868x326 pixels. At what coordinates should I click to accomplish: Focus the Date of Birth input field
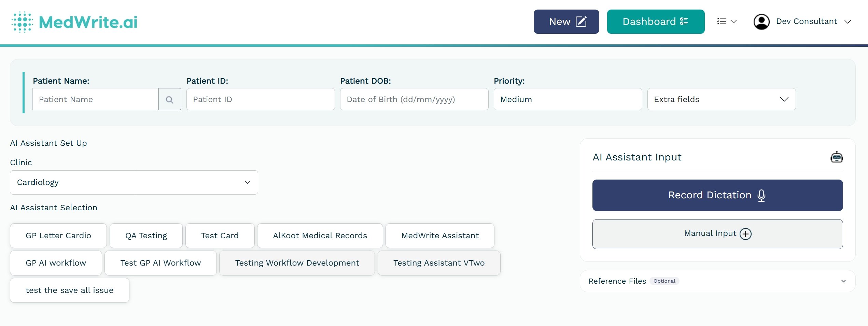(x=414, y=99)
